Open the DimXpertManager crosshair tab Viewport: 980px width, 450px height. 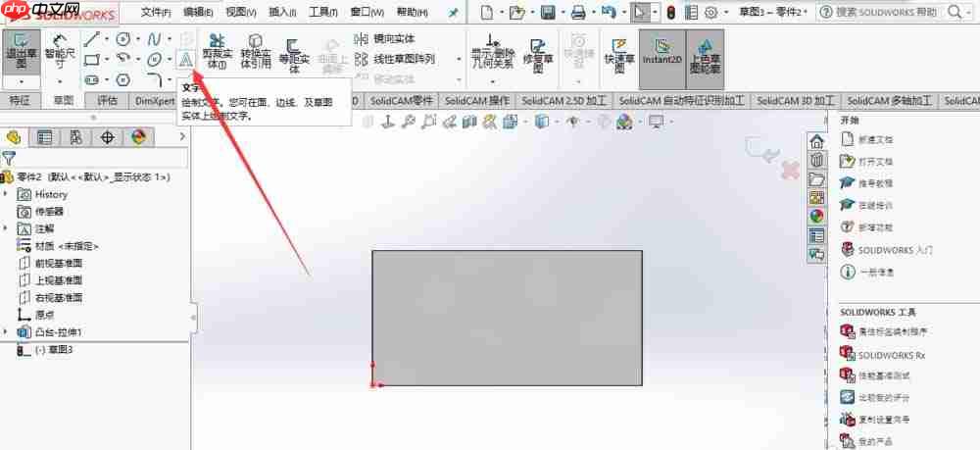108,137
